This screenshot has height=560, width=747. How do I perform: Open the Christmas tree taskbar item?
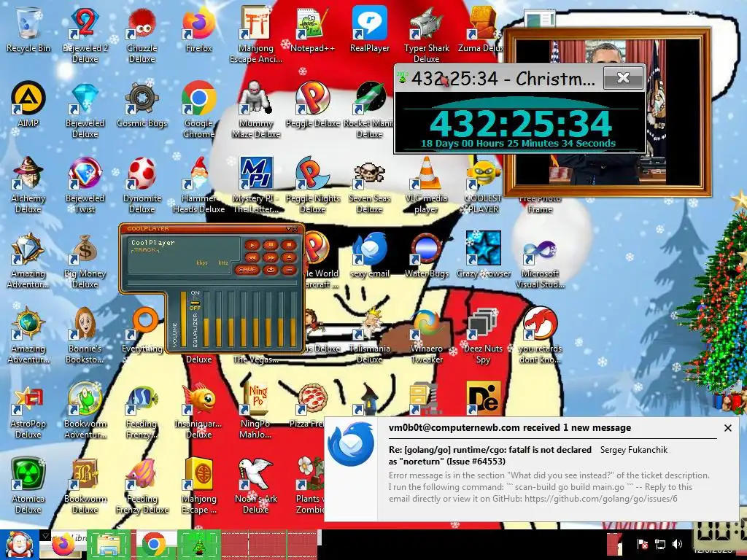[199, 545]
